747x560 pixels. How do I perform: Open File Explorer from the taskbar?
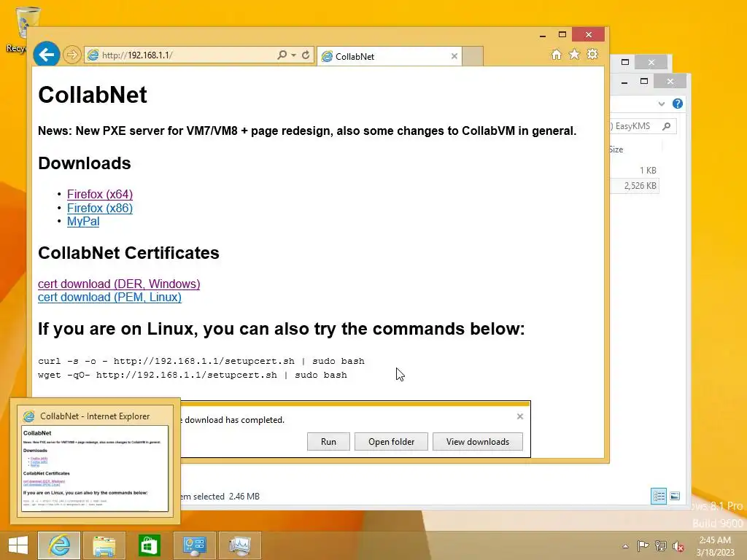pos(104,545)
